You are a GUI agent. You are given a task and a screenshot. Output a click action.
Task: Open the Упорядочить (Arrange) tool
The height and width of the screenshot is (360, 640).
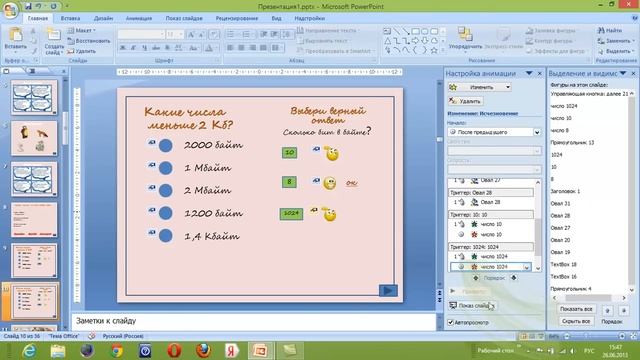(464, 38)
